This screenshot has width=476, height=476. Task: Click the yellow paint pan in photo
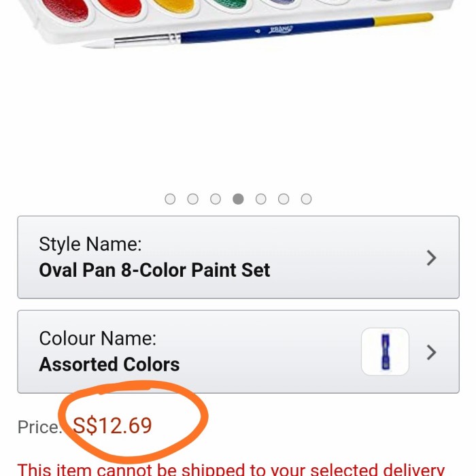(173, 8)
